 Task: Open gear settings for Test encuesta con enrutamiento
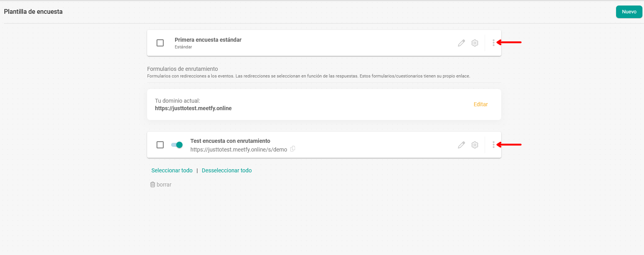(475, 145)
